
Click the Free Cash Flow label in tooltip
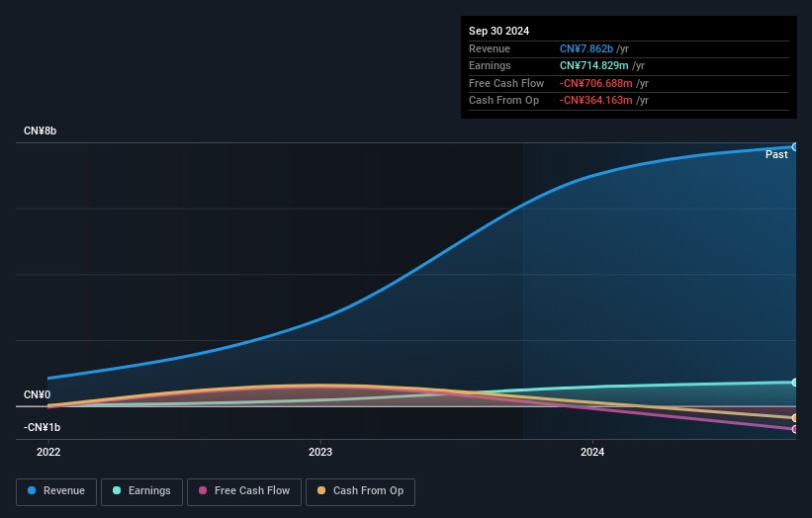coord(506,83)
